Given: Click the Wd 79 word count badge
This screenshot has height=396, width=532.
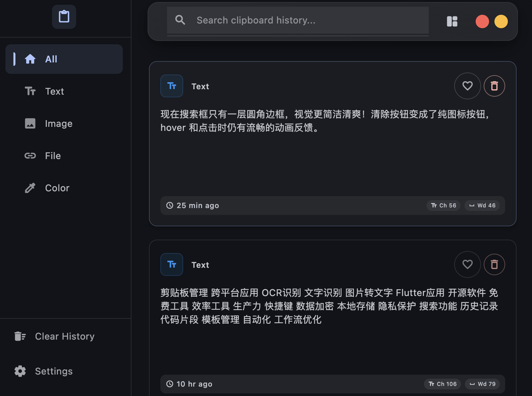Looking at the screenshot, I should (482, 384).
